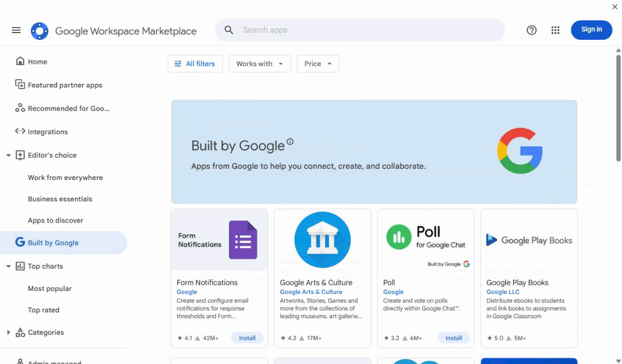The height and width of the screenshot is (364, 622).
Task: Click the Sign in button
Action: click(592, 30)
